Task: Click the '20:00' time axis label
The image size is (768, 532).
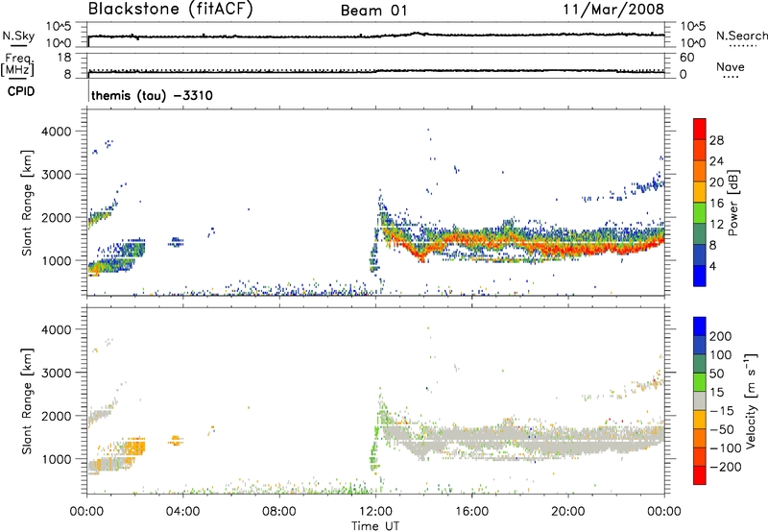Action: tap(568, 512)
